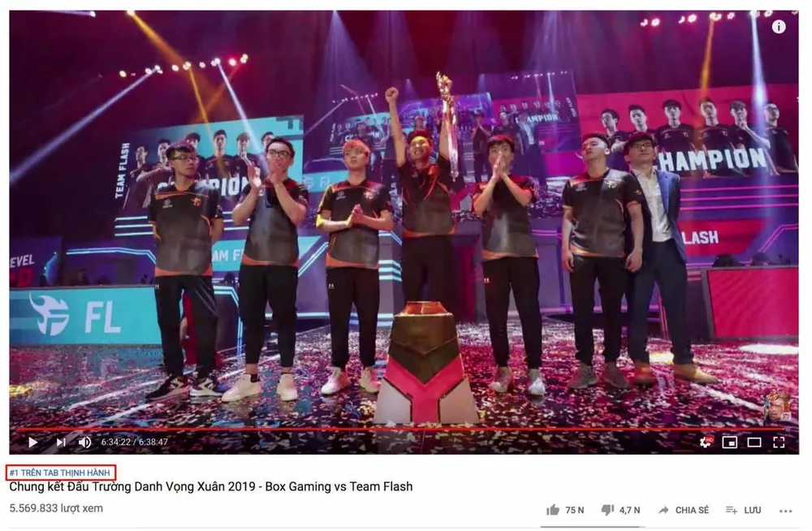Open the three-dot more actions menu
Viewport: 812px width, 531px height.
pyautogui.click(x=785, y=511)
